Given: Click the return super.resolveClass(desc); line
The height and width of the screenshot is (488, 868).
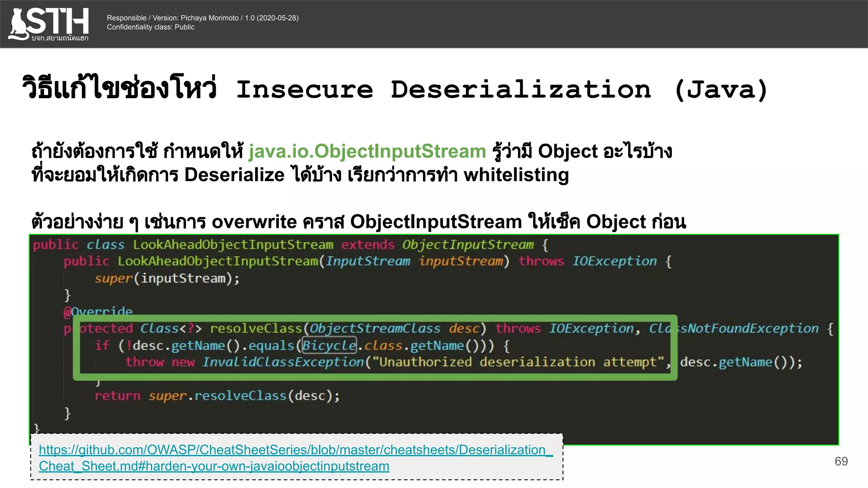Looking at the screenshot, I should point(217,396).
